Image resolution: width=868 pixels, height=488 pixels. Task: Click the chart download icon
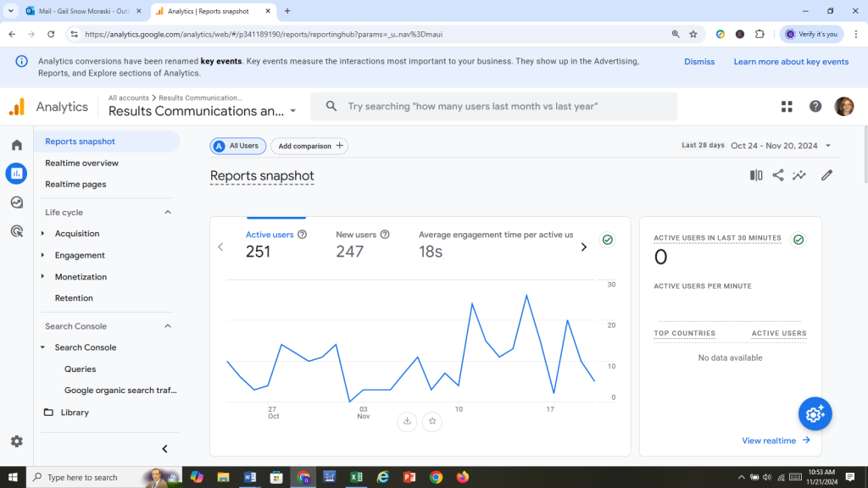(x=407, y=421)
